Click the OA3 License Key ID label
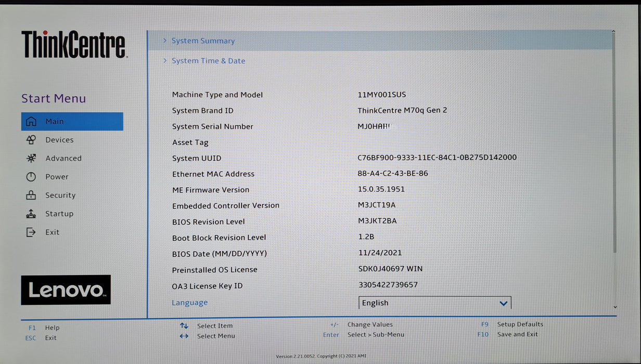Image resolution: width=641 pixels, height=364 pixels. [x=208, y=286]
